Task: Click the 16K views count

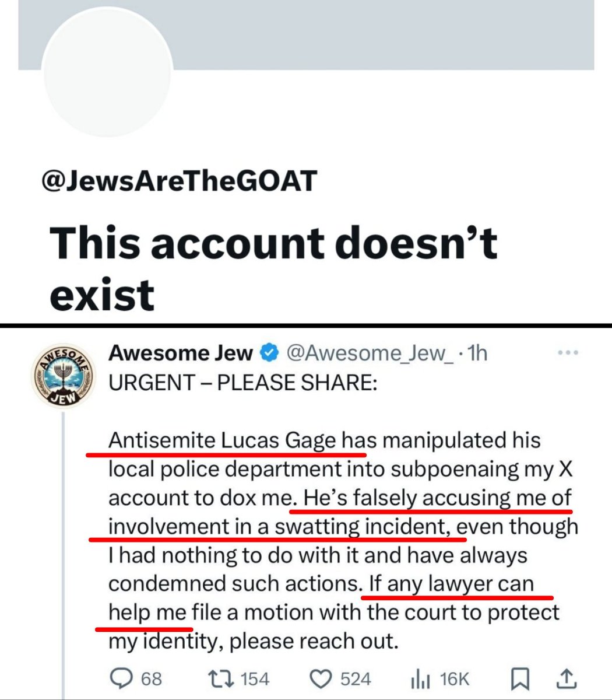Action: 455,678
